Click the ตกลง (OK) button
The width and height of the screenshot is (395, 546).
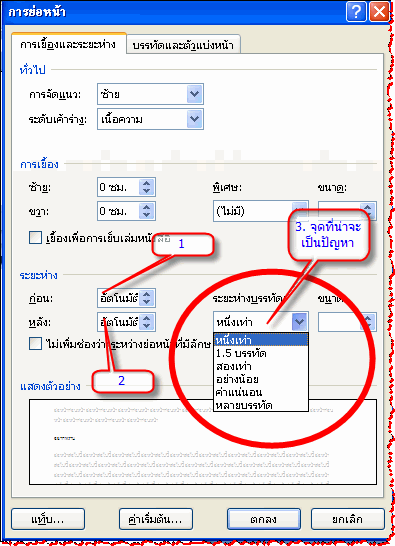tap(264, 519)
